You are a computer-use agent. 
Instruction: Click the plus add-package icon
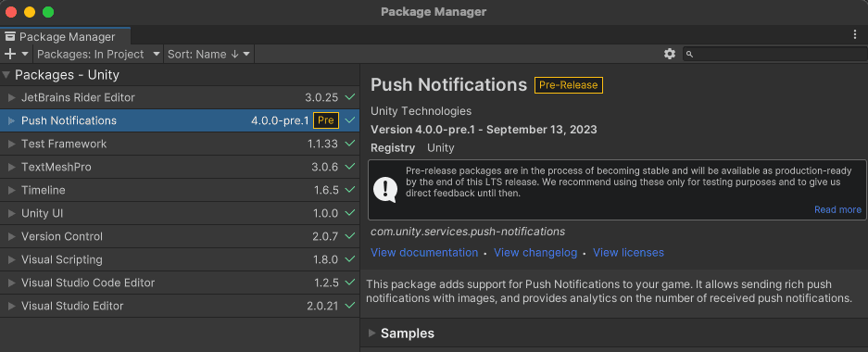10,54
